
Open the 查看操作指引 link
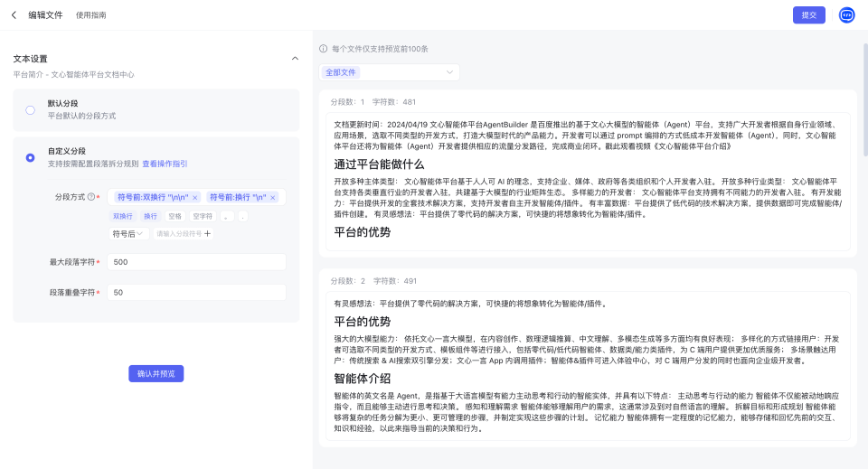tap(165, 164)
